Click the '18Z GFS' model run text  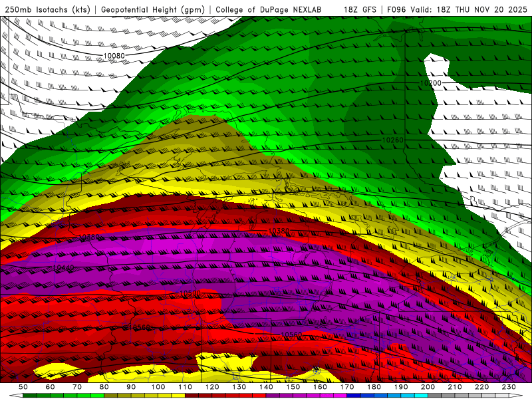pyautogui.click(x=360, y=9)
